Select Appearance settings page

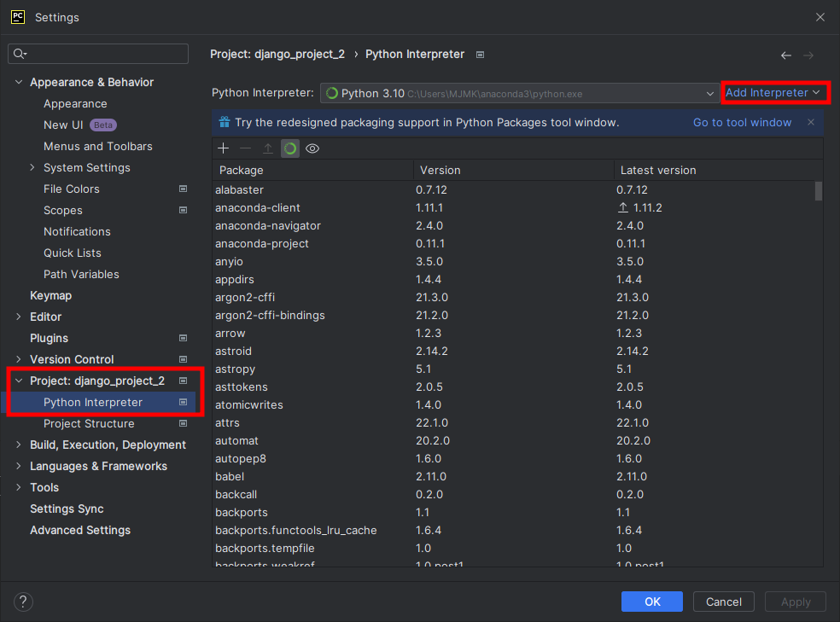click(x=75, y=104)
